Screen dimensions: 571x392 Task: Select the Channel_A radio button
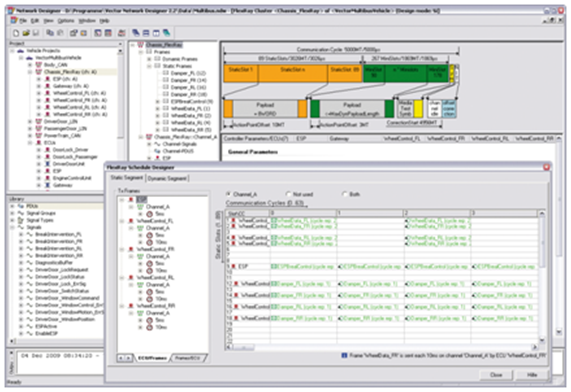pos(228,194)
